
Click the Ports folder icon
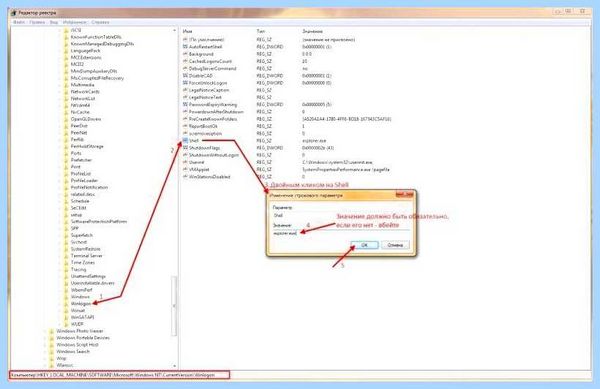point(66,153)
